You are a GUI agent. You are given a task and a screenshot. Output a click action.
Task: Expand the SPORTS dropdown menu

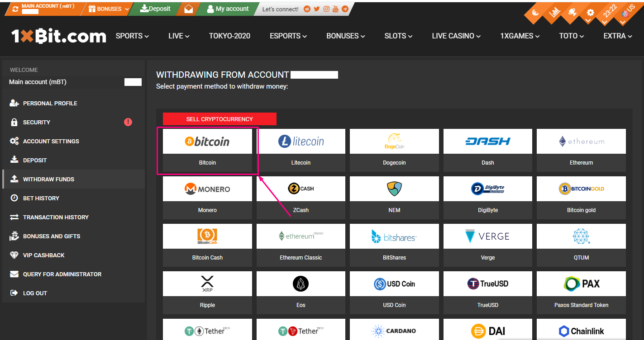click(132, 36)
